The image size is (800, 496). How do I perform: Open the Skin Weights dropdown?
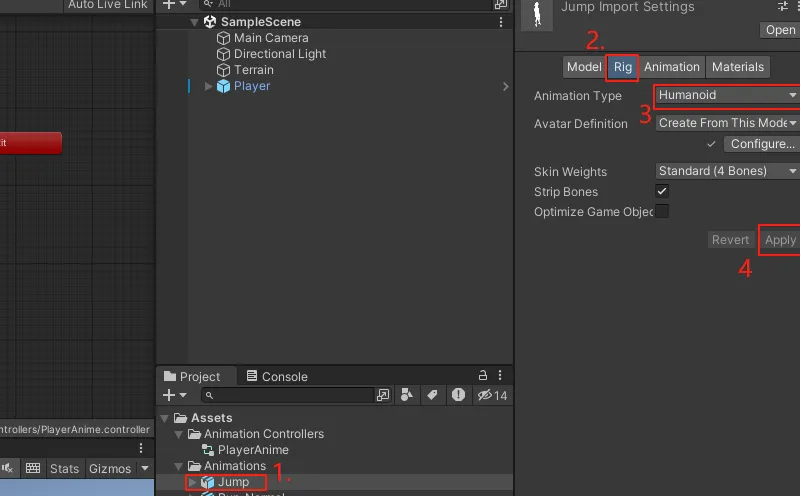[727, 171]
